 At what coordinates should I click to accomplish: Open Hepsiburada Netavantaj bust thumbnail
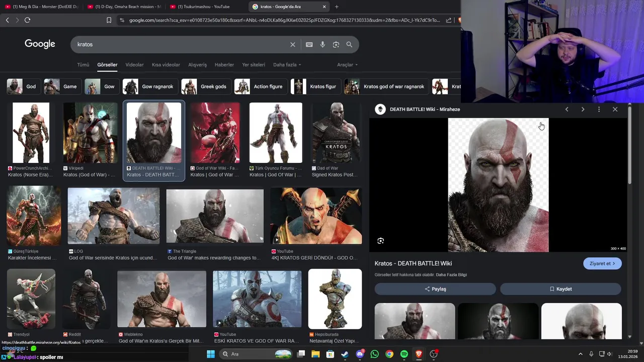pyautogui.click(x=335, y=299)
